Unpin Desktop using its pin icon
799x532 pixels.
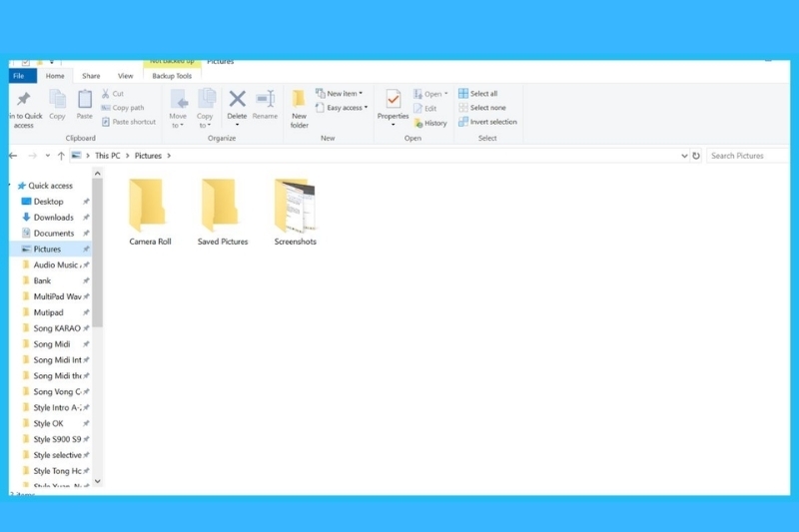[86, 202]
